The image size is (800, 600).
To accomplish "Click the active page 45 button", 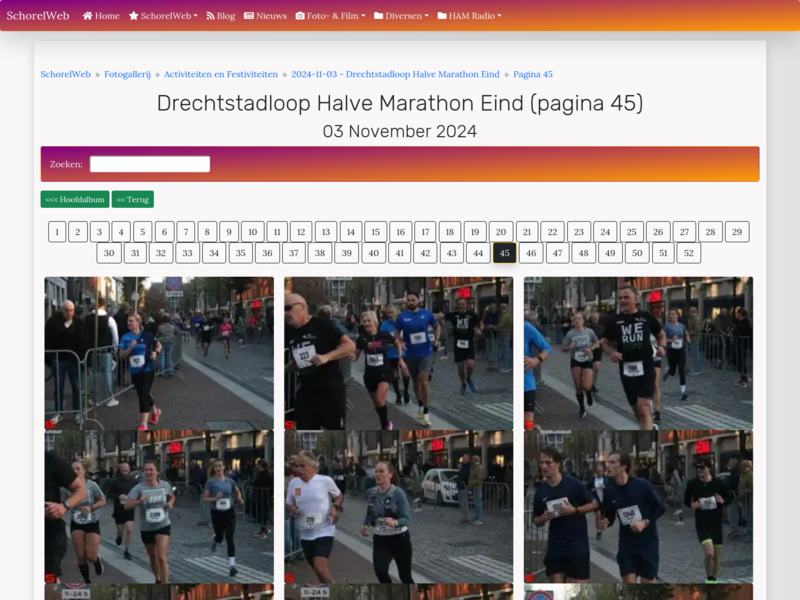I will tap(505, 253).
